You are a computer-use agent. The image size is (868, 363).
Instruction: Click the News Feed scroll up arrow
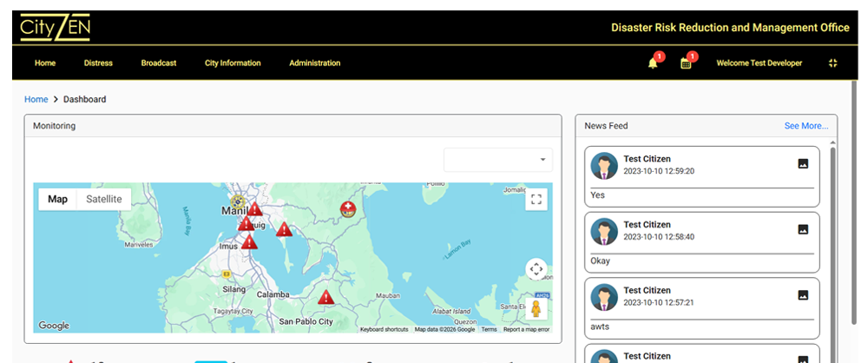(x=833, y=143)
